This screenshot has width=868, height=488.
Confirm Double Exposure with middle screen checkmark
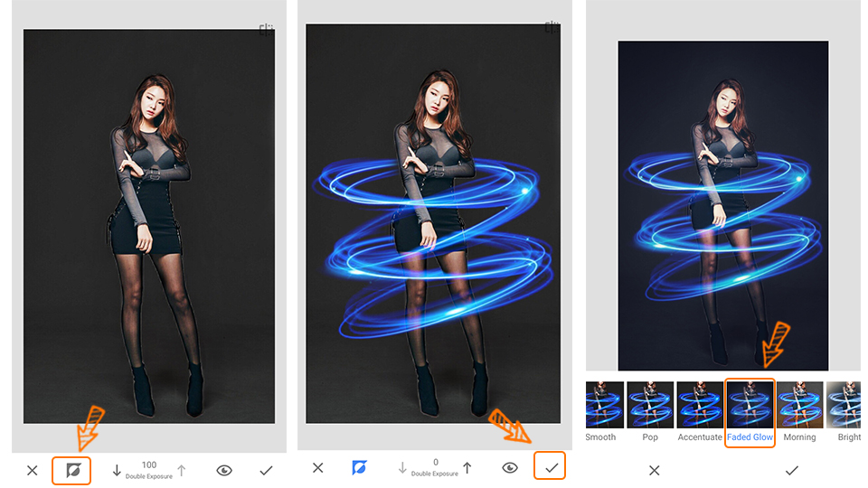pos(552,468)
